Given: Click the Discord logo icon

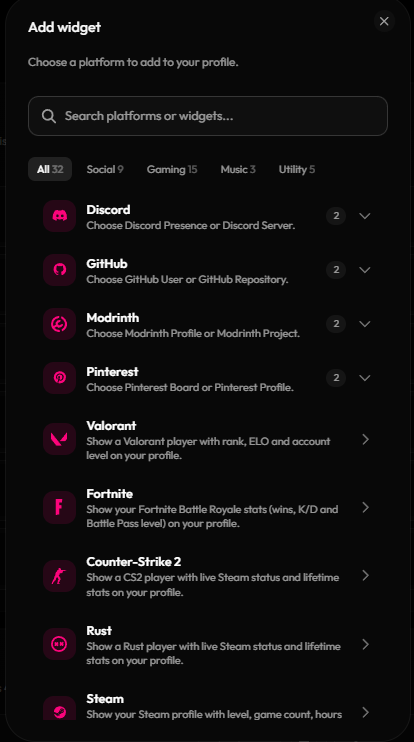Looking at the screenshot, I should click(60, 216).
